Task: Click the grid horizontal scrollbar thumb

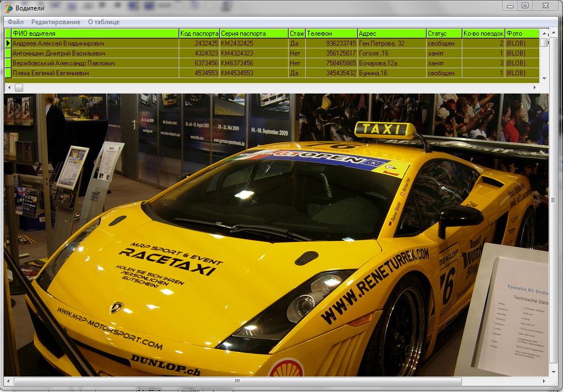Action: pyautogui.click(x=19, y=87)
